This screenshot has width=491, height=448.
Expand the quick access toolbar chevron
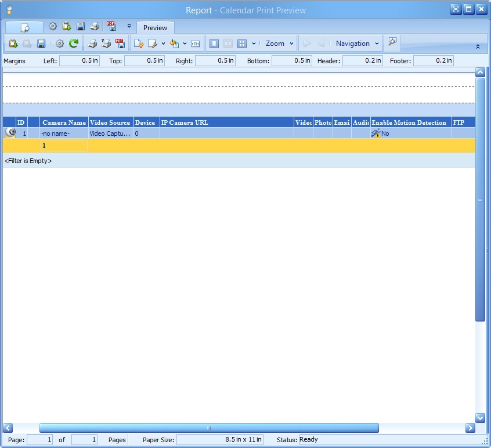click(128, 27)
